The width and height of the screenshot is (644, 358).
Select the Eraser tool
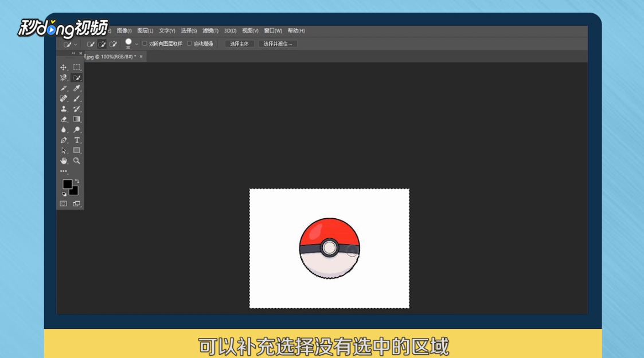[x=63, y=119]
